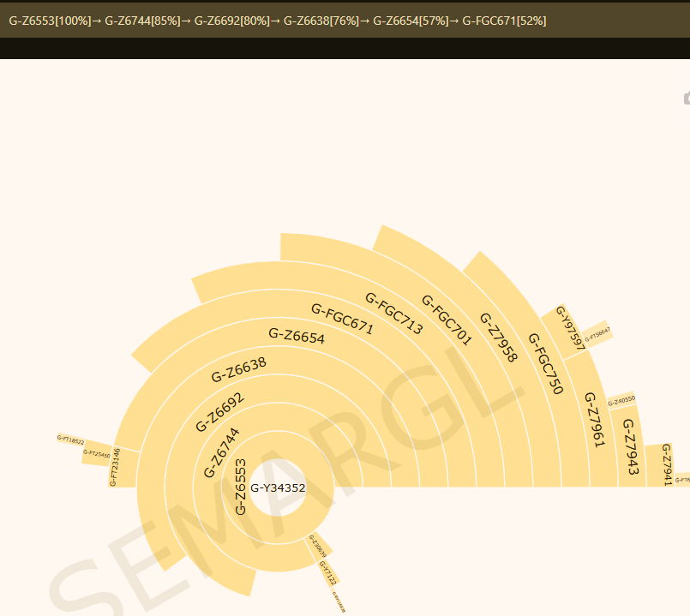690x616 pixels.
Task: Click the G-Z7943 sunburst segment
Action: click(x=630, y=446)
